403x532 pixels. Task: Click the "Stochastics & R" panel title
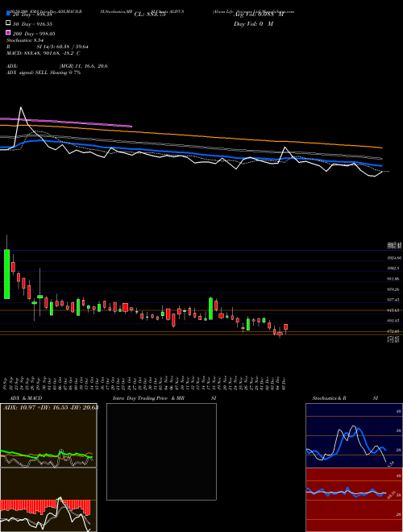pyautogui.click(x=329, y=398)
